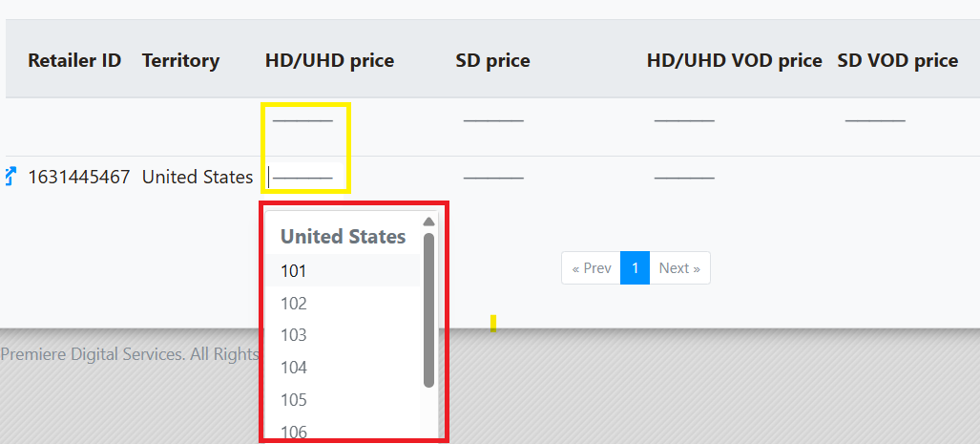Choose 102 in the price list
The image size is (980, 444).
(344, 304)
